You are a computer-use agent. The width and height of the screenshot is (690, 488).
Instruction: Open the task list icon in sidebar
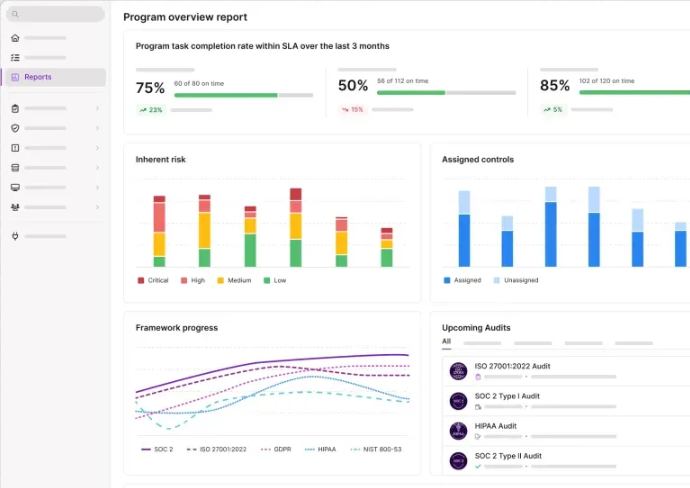point(15,57)
